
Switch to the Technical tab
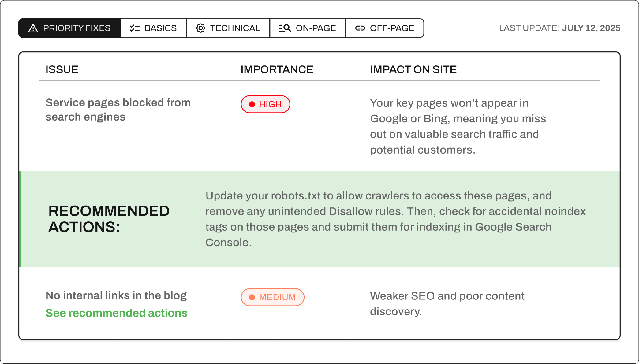pos(228,28)
